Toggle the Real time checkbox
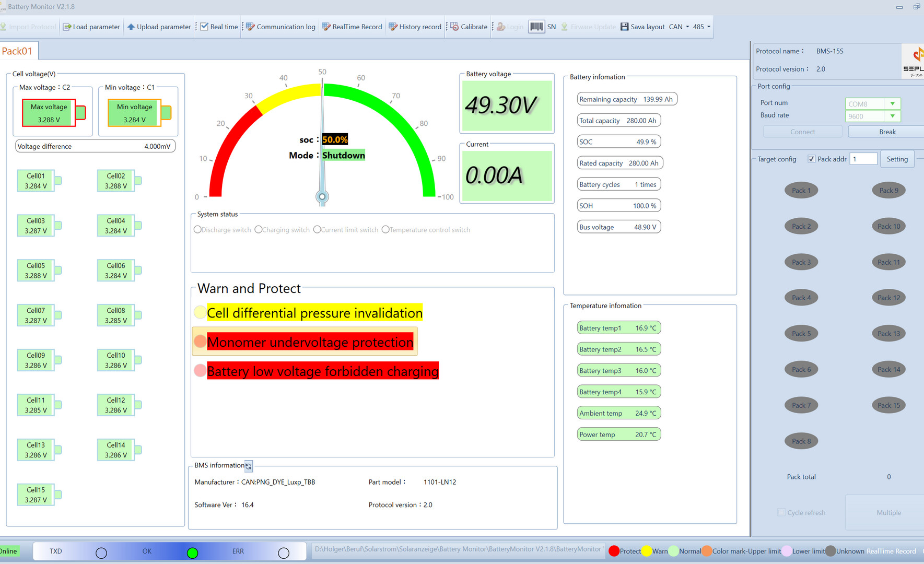 [204, 27]
